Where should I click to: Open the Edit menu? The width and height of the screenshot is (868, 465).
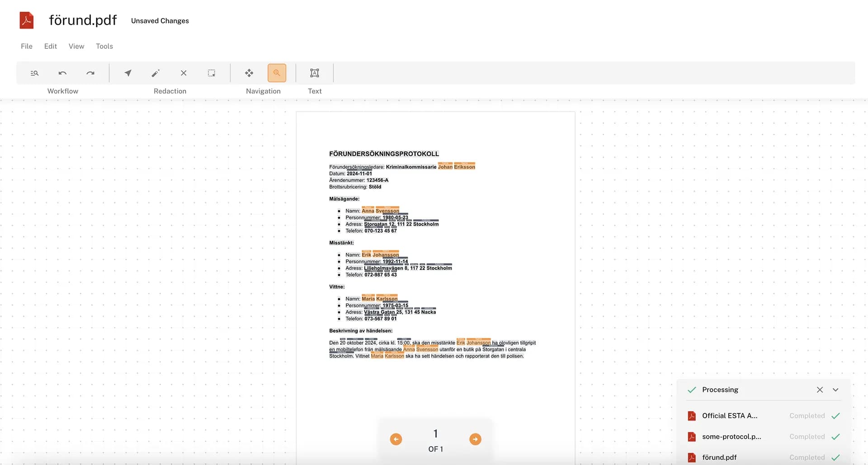(x=51, y=46)
